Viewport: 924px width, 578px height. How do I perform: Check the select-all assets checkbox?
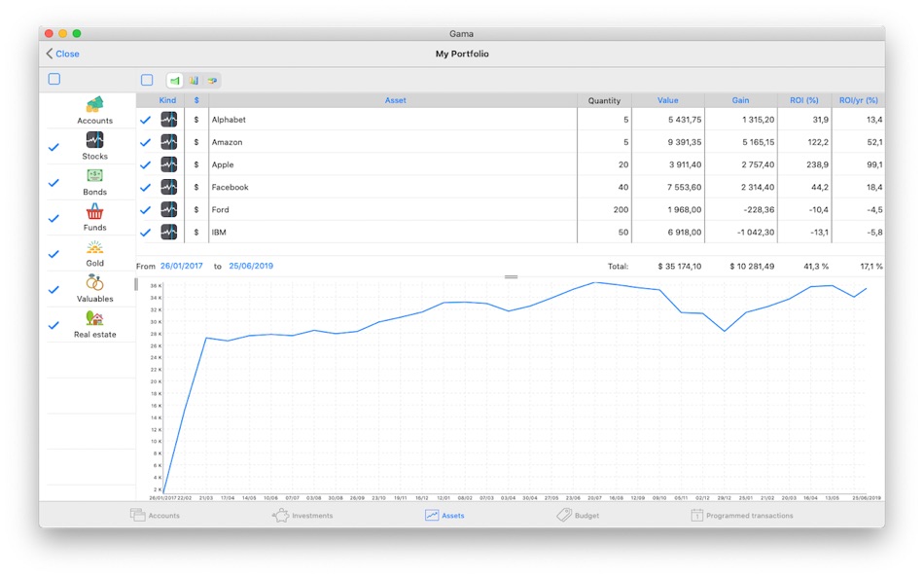(147, 80)
